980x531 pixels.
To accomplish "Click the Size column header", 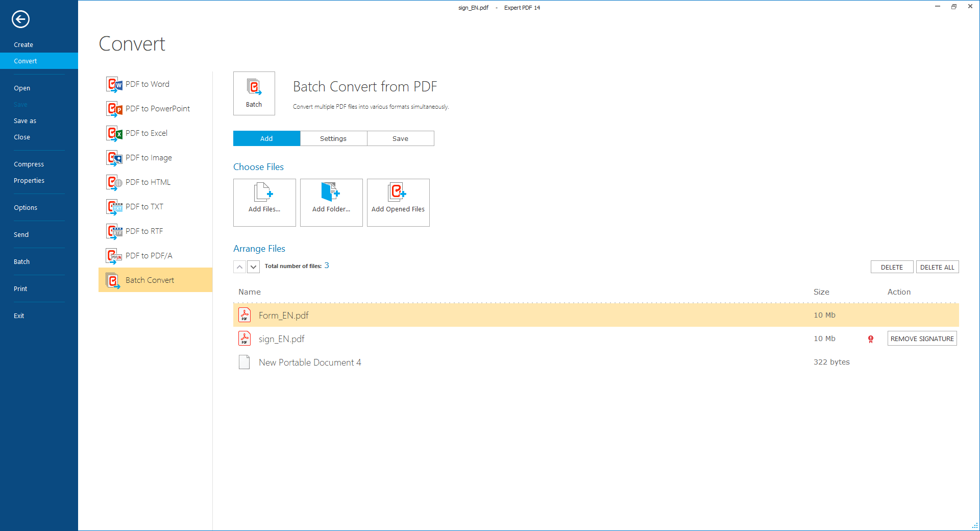I will coord(821,292).
